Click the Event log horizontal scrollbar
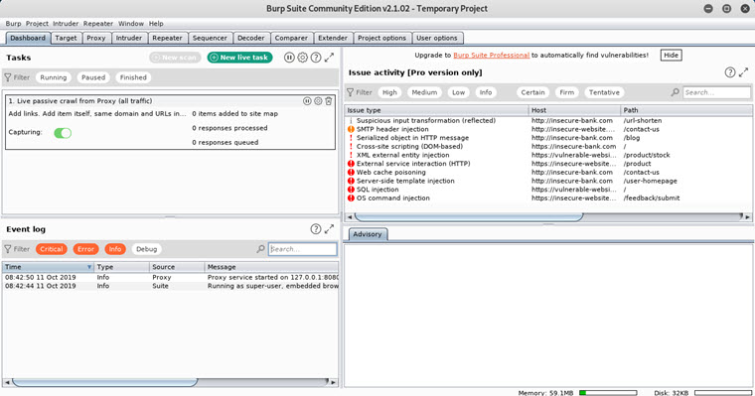 point(105,382)
